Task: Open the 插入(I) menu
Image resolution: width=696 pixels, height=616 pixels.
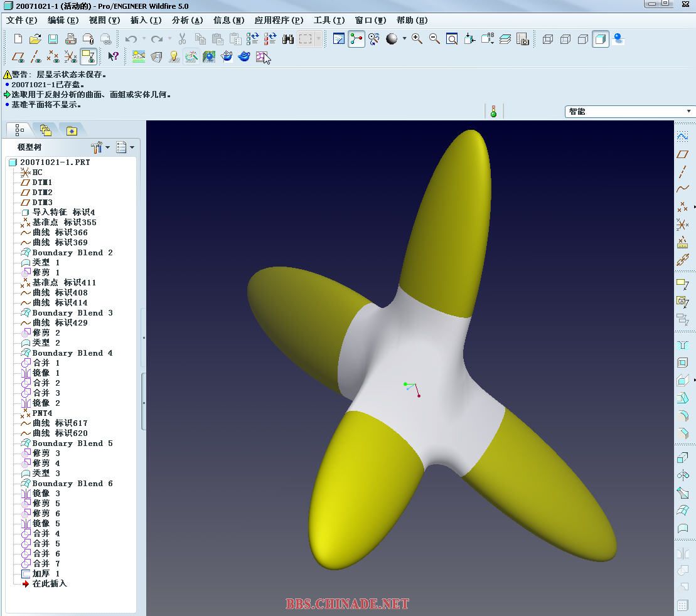Action: (146, 20)
